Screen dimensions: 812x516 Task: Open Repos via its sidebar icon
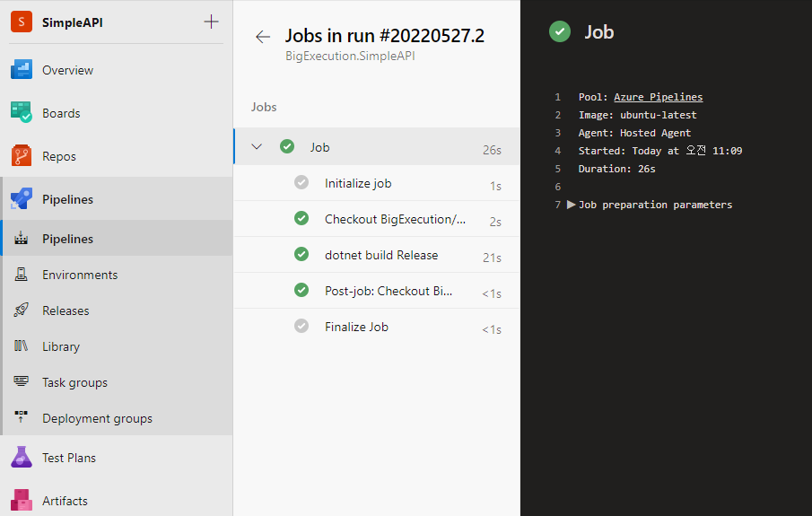click(x=22, y=155)
